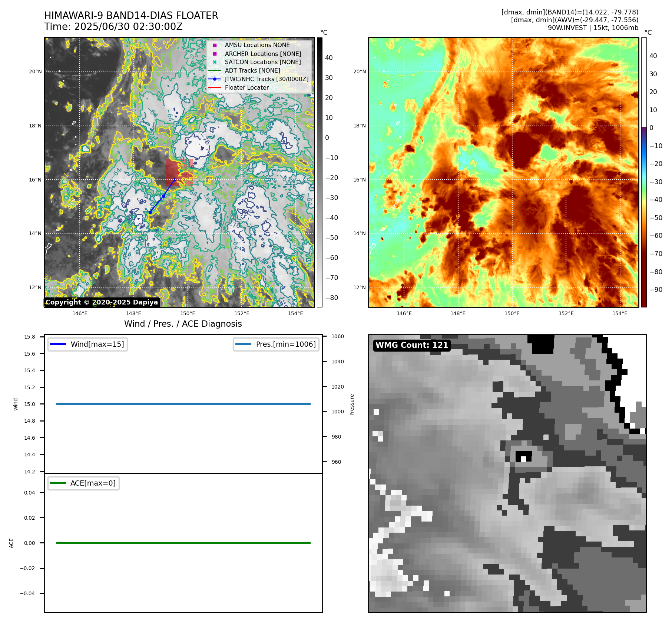This screenshot has height=626, width=672.
Task: Click the green ACE line in lower chart
Action: [183, 543]
